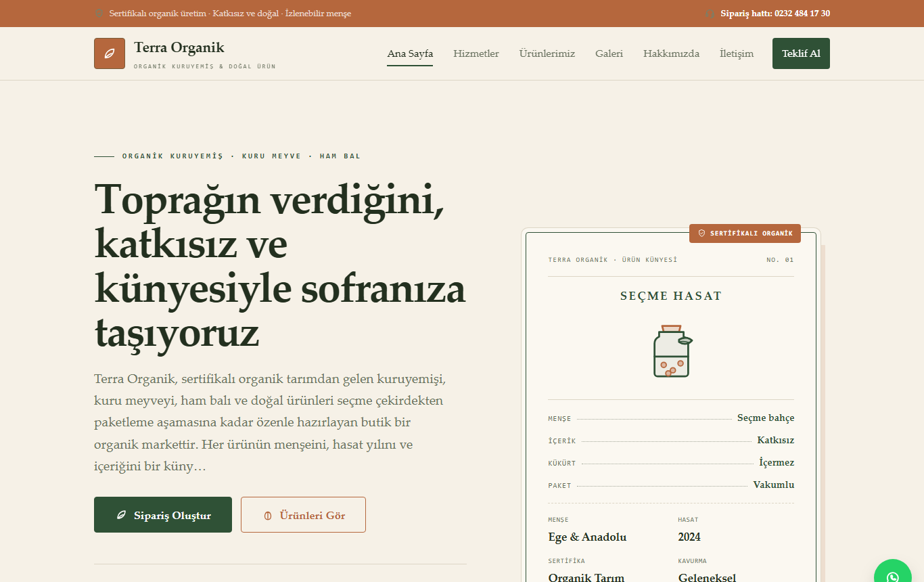
Task: Click the jar illustration on the product card
Action: 672,351
